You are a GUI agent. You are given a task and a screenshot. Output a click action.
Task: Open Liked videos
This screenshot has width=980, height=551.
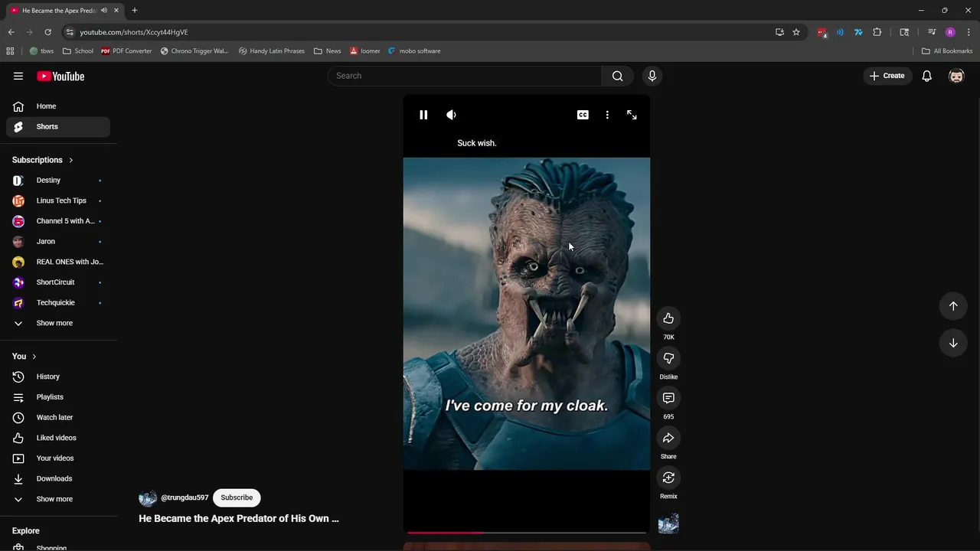point(58,438)
